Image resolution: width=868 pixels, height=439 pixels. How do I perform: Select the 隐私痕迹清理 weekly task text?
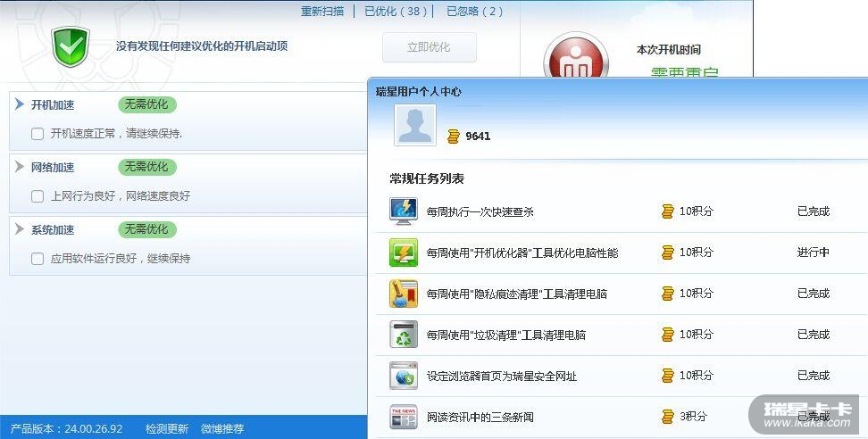coord(516,294)
